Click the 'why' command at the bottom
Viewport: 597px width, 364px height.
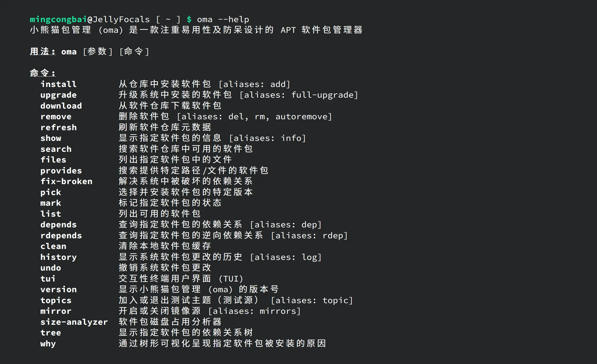48,344
